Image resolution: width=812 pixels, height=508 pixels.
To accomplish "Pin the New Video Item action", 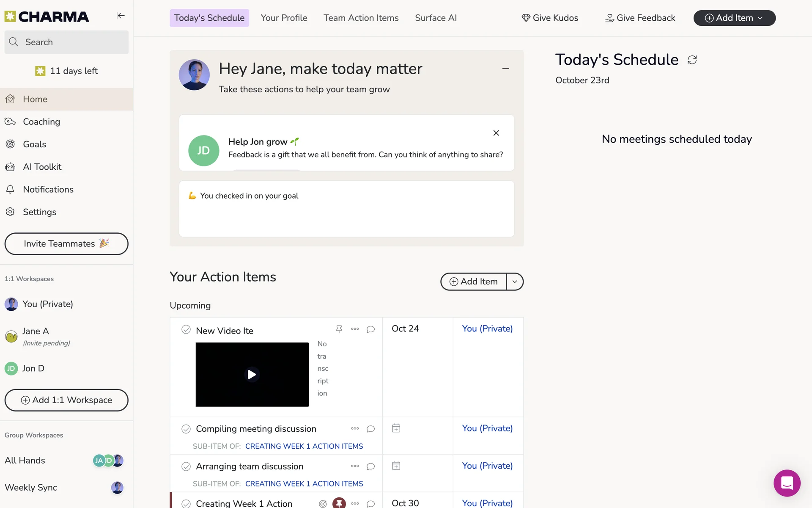I will click(x=339, y=329).
